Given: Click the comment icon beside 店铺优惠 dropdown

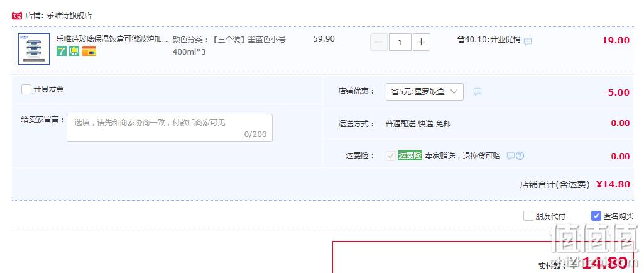Looking at the screenshot, I should click(478, 92).
